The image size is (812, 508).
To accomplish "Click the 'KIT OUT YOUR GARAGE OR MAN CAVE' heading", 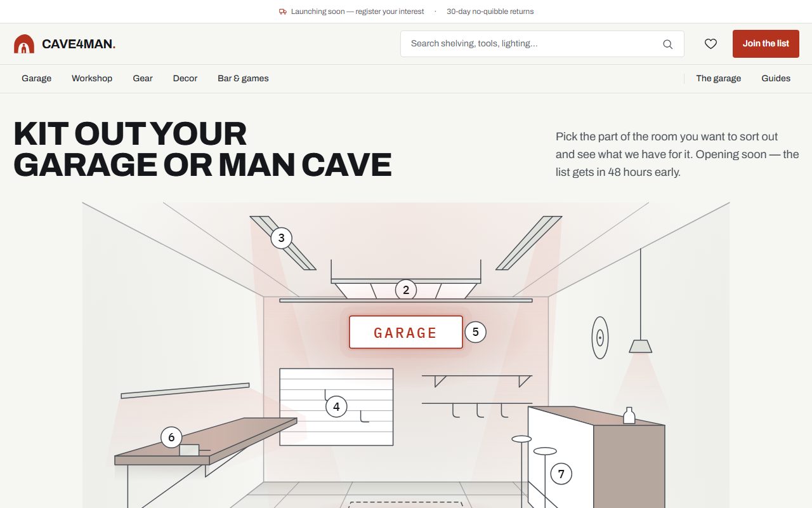I will tap(203, 149).
